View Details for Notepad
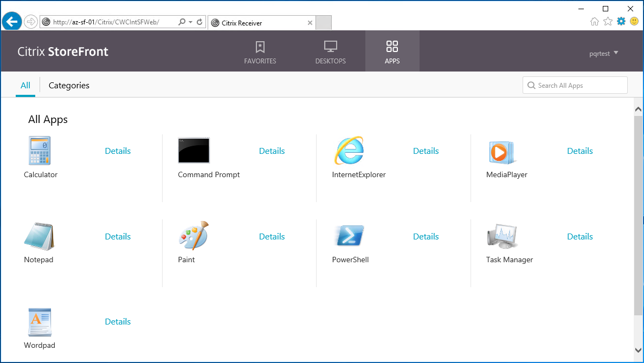The image size is (644, 363). tap(118, 237)
